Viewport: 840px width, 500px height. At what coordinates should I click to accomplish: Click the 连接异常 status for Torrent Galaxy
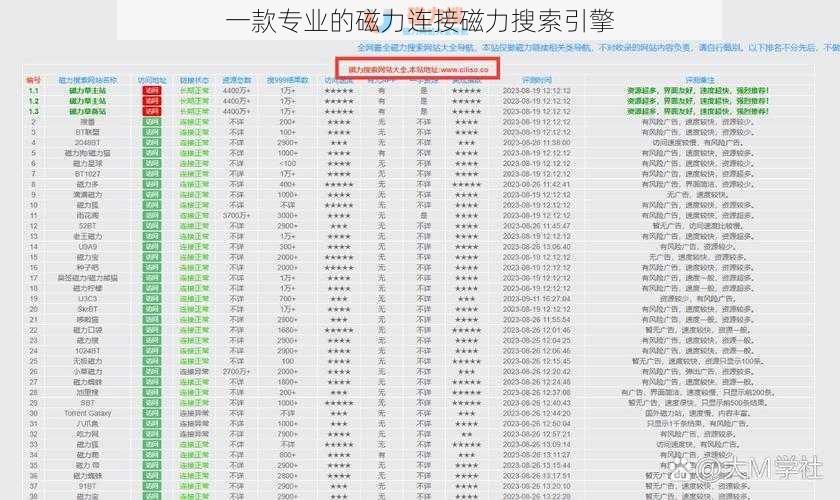pos(194,413)
